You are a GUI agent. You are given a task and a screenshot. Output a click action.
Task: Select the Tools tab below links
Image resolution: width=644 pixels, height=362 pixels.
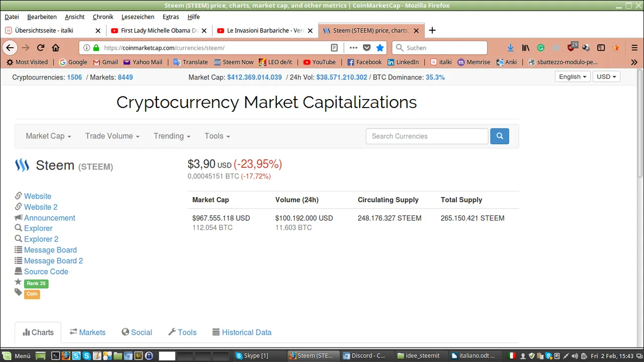[182, 332]
